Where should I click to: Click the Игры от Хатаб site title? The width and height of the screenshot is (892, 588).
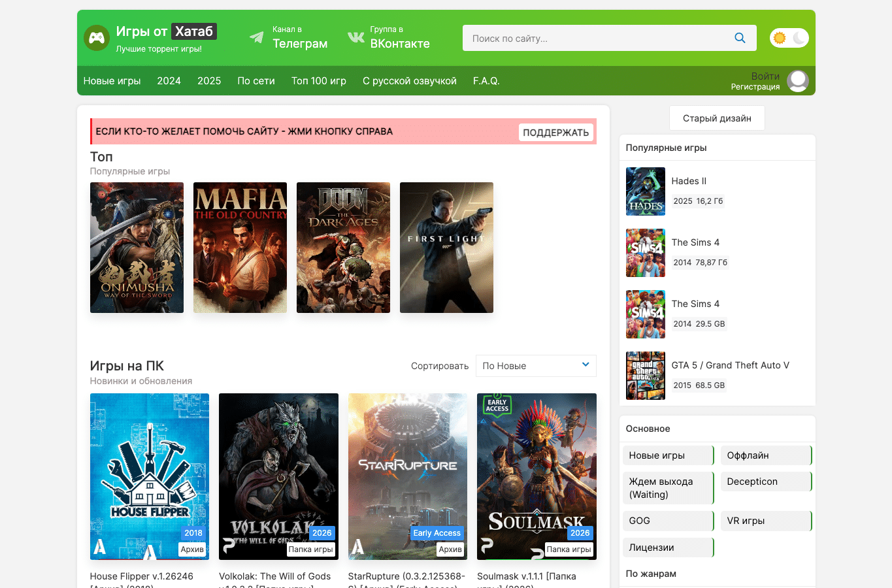click(166, 31)
